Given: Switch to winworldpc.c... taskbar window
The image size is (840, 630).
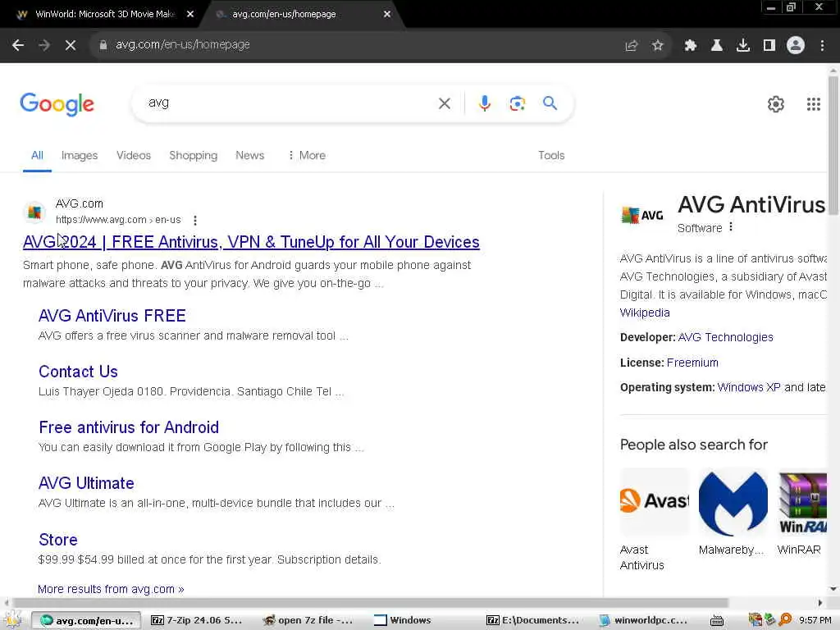Looking at the screenshot, I should point(643,620).
